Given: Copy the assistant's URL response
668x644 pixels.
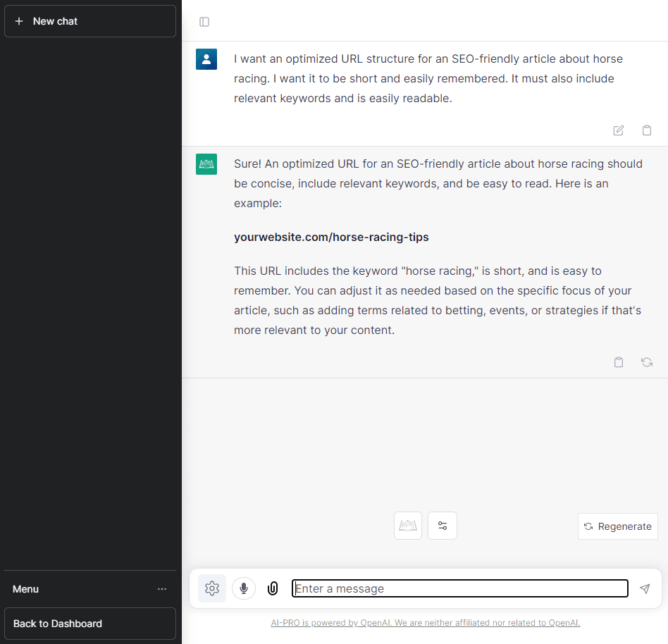Looking at the screenshot, I should coord(618,362).
